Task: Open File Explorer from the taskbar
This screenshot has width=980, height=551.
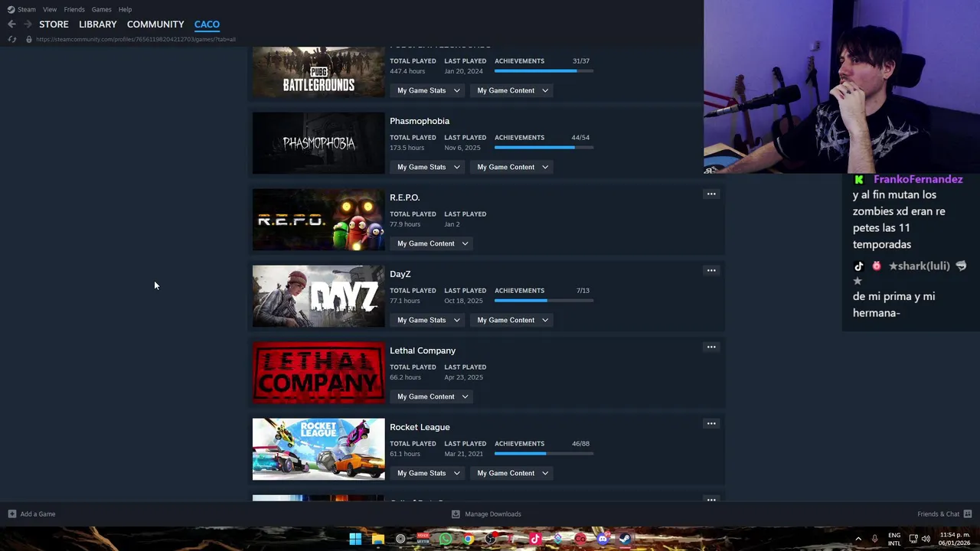Action: (377, 539)
